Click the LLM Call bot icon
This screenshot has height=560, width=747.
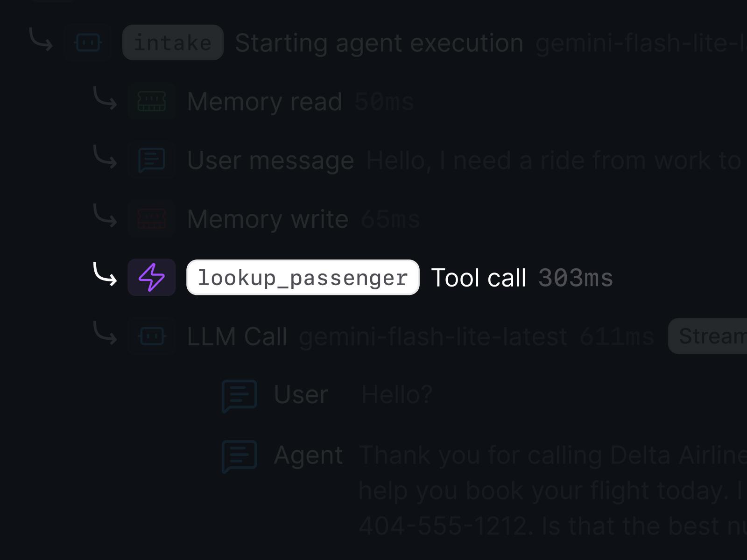(151, 336)
